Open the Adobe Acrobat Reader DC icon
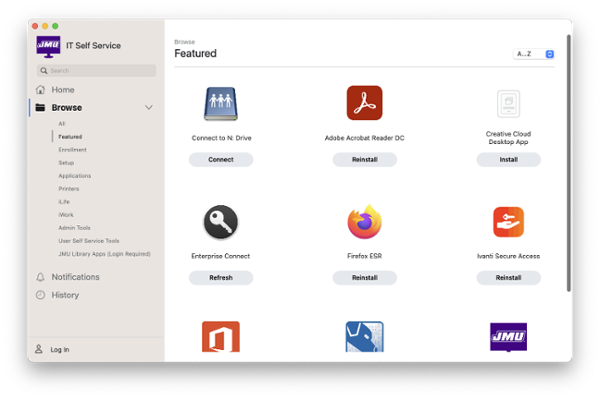The image size is (600, 399). (x=364, y=103)
